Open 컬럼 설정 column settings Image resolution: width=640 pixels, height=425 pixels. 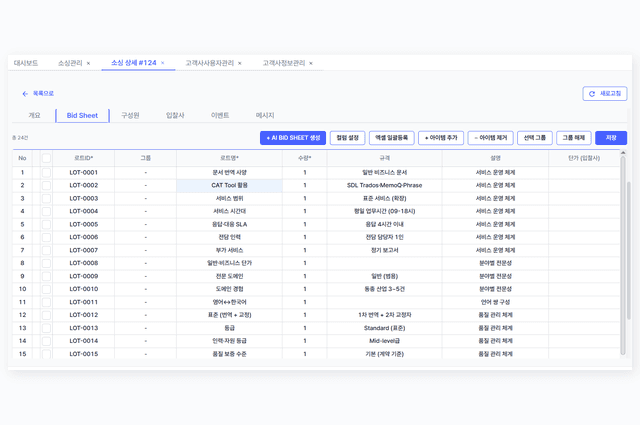coord(347,138)
